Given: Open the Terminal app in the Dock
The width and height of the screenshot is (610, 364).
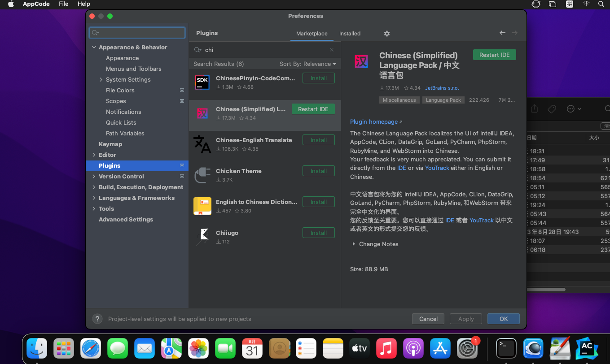Looking at the screenshot, I should [506, 348].
